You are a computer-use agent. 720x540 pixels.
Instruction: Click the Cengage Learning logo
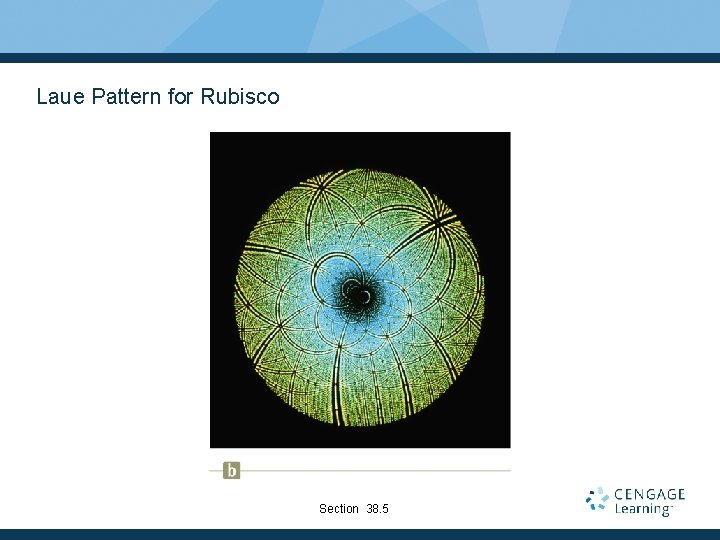(636, 501)
